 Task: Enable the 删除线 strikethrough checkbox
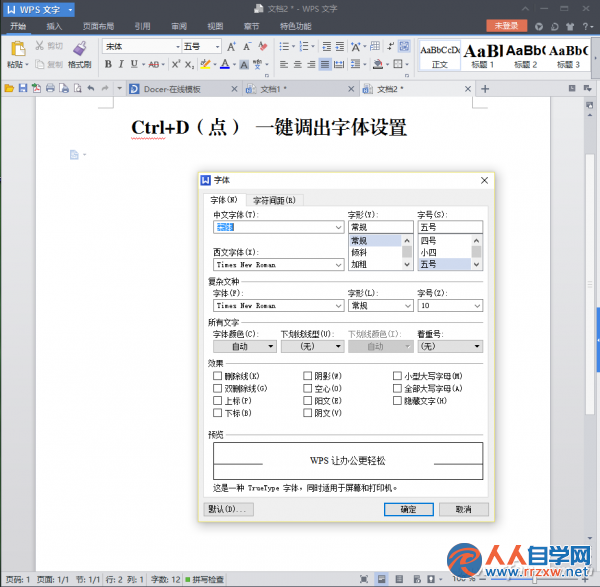(x=217, y=376)
